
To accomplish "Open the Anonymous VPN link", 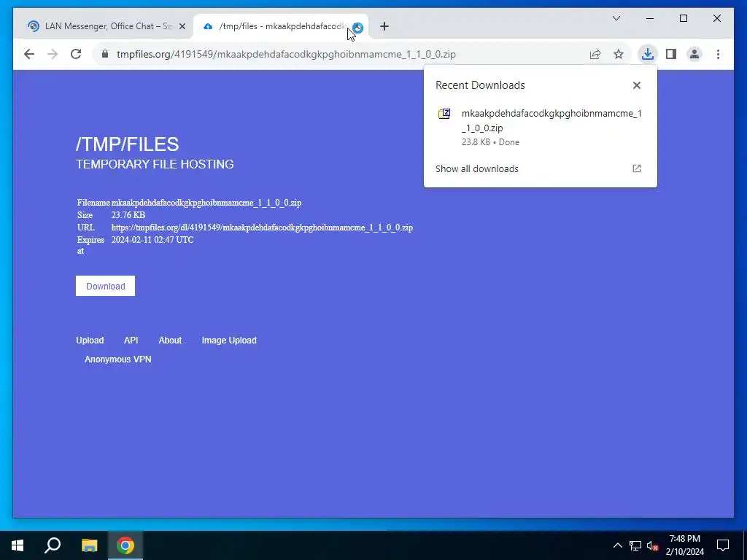I will pyautogui.click(x=117, y=359).
